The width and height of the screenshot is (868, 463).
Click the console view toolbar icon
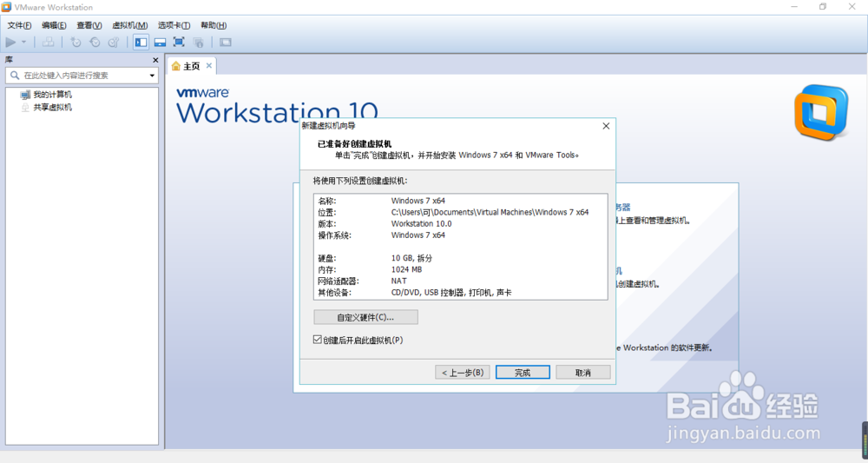click(226, 42)
